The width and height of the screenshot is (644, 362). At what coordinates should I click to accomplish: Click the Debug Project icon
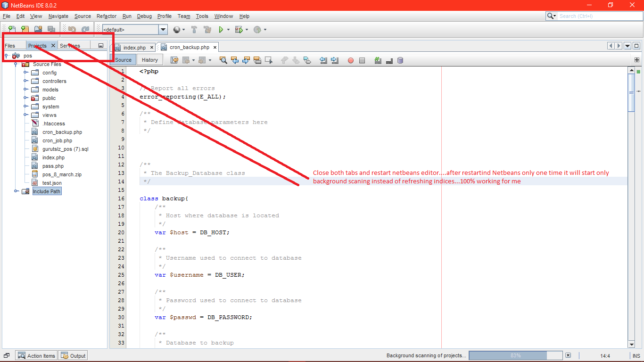coord(239,29)
